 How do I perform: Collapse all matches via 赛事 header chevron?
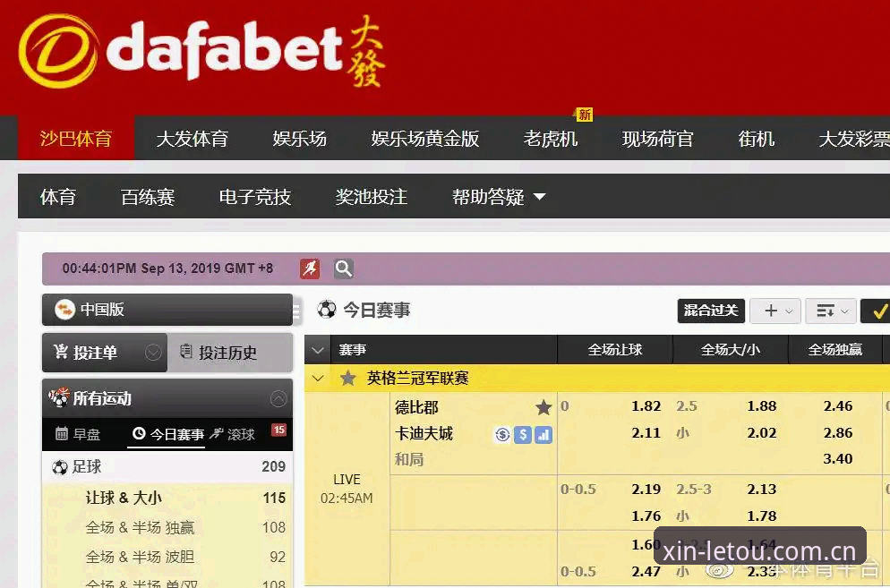pyautogui.click(x=318, y=350)
